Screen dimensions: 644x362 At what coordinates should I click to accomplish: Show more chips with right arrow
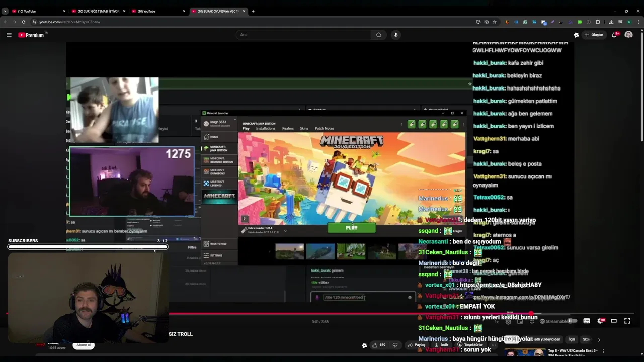click(599, 340)
